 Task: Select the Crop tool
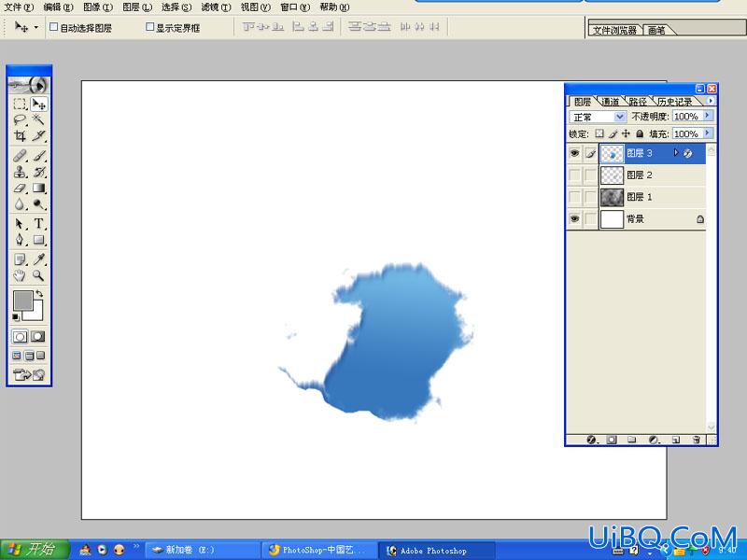20,136
